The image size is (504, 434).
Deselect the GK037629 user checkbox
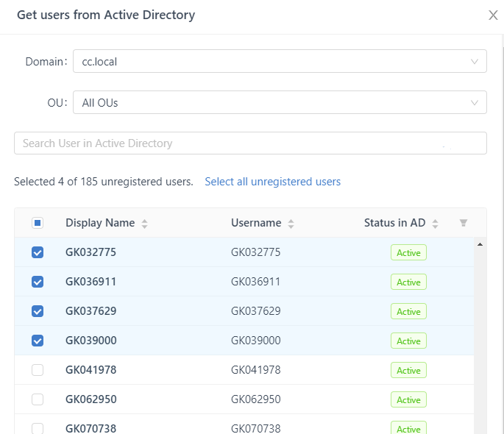tap(38, 311)
